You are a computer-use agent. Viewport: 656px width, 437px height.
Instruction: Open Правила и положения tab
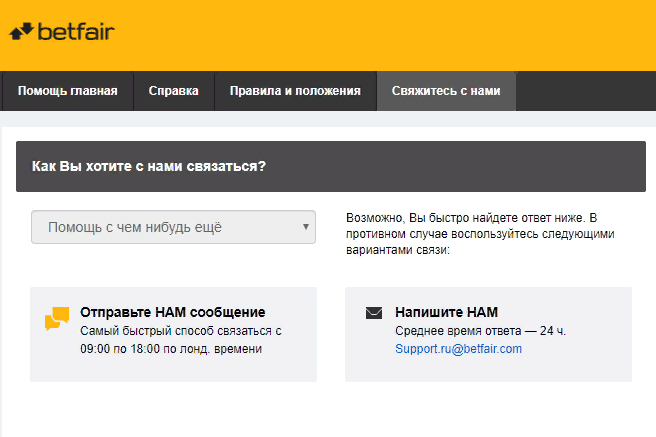[x=295, y=91]
